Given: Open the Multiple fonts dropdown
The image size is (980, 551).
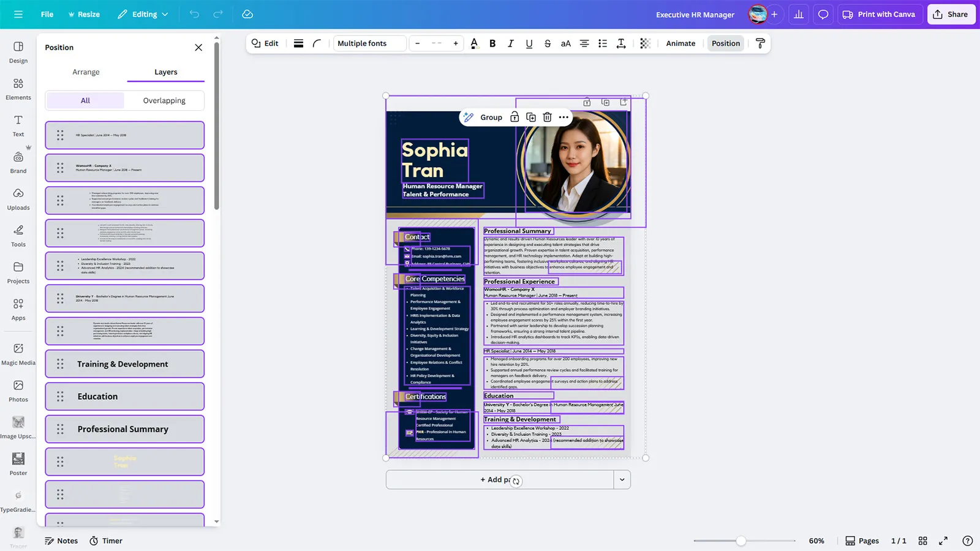Looking at the screenshot, I should pos(369,43).
